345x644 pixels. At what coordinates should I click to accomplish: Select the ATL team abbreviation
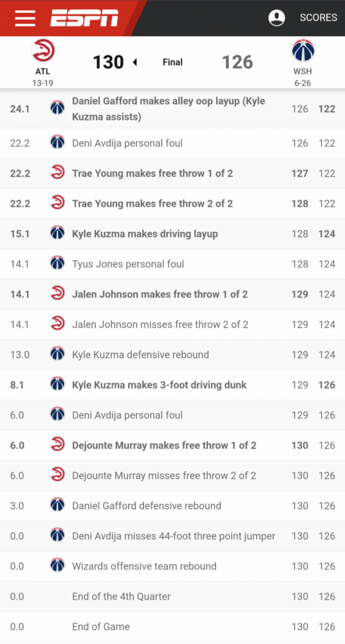tap(42, 71)
